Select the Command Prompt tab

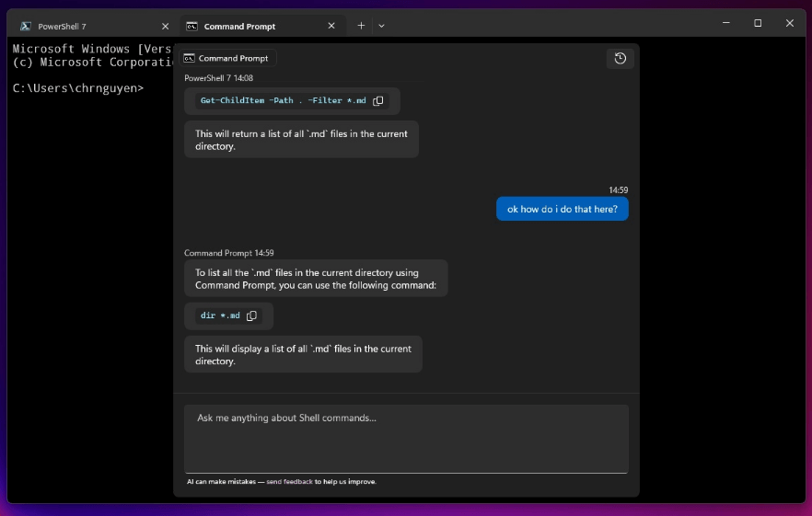[249, 27]
